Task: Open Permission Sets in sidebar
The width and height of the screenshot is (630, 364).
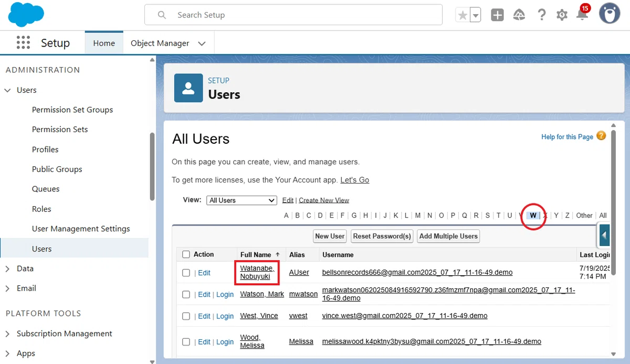Action: (60, 130)
